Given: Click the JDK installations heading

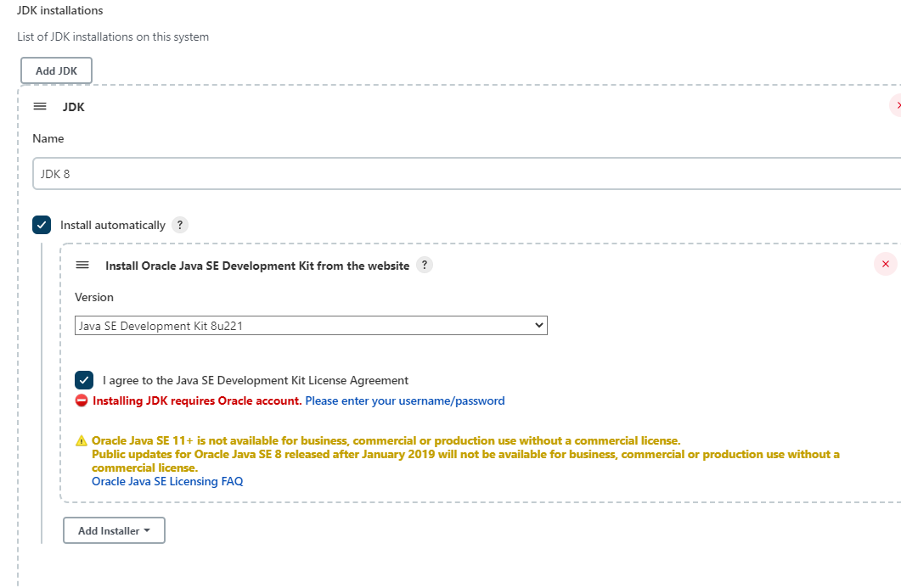Looking at the screenshot, I should [x=59, y=10].
